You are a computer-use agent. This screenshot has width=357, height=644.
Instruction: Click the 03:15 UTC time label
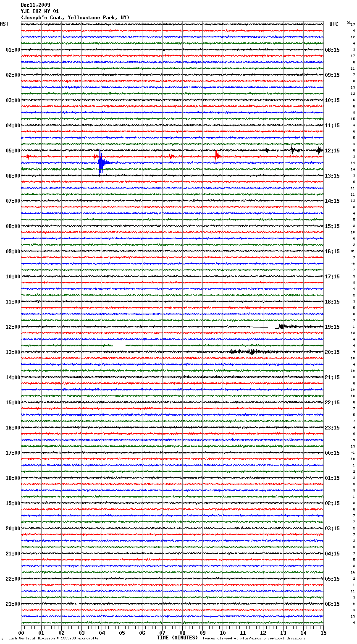(332, 529)
